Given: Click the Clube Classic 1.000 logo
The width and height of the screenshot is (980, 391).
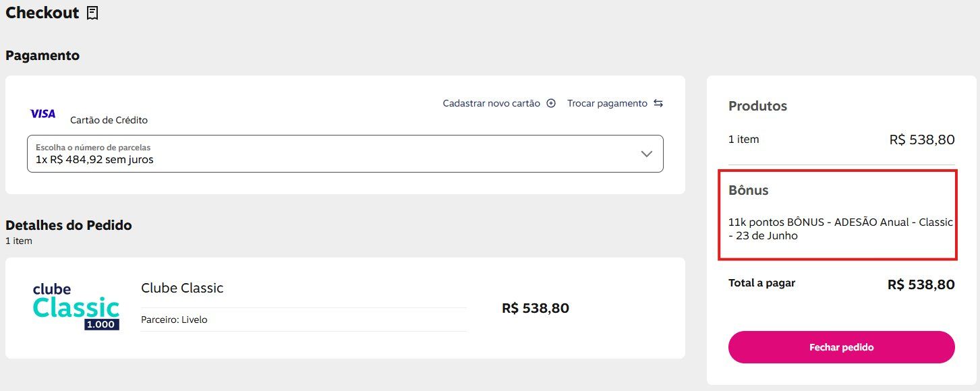Looking at the screenshot, I should tap(76, 307).
